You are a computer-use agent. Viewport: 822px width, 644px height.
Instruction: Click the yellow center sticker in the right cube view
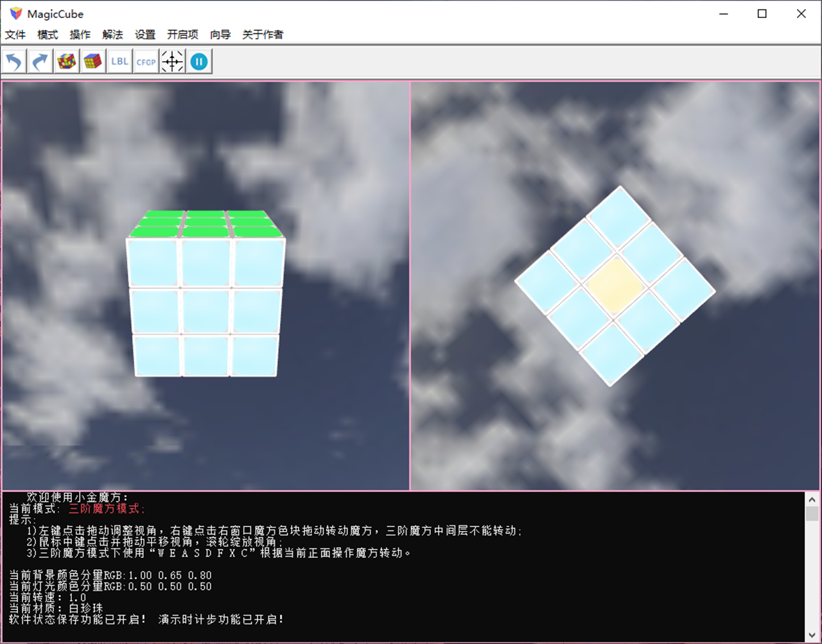point(615,286)
